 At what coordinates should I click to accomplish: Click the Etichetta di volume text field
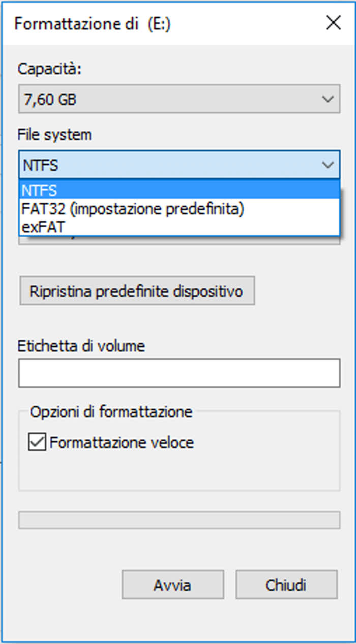[179, 372]
